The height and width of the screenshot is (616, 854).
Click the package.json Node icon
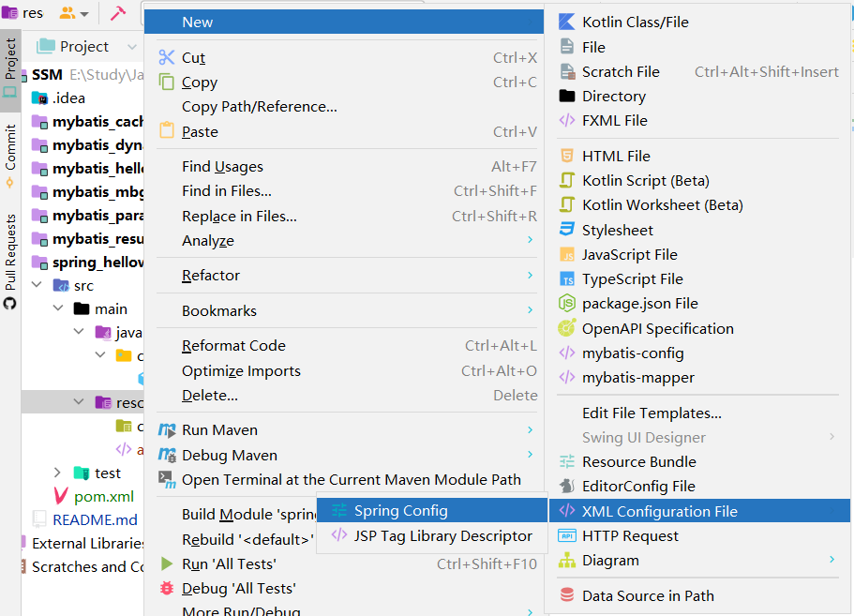pyautogui.click(x=567, y=303)
